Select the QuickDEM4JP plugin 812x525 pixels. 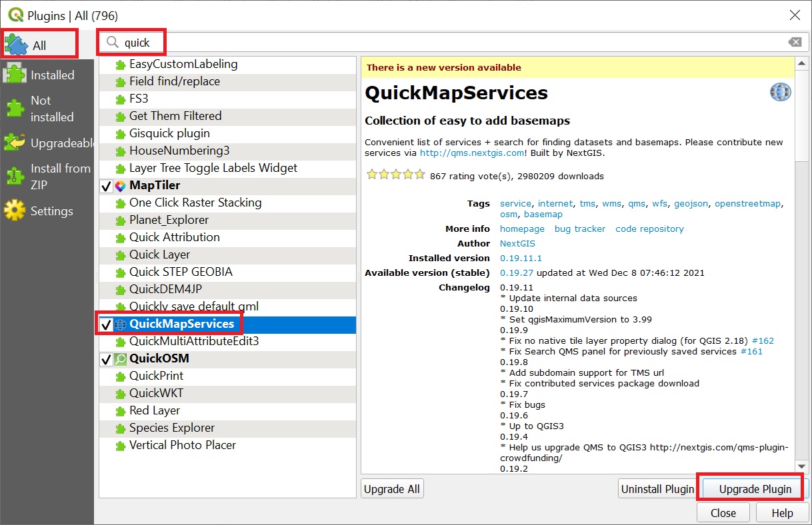tap(227, 289)
